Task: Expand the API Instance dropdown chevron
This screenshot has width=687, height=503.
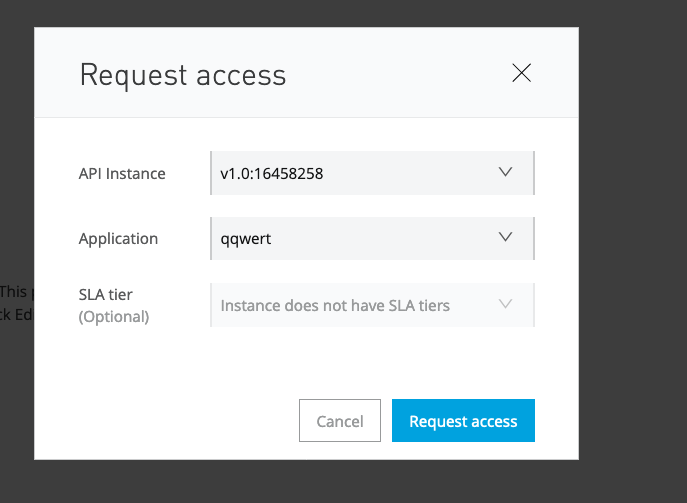Action: [505, 173]
